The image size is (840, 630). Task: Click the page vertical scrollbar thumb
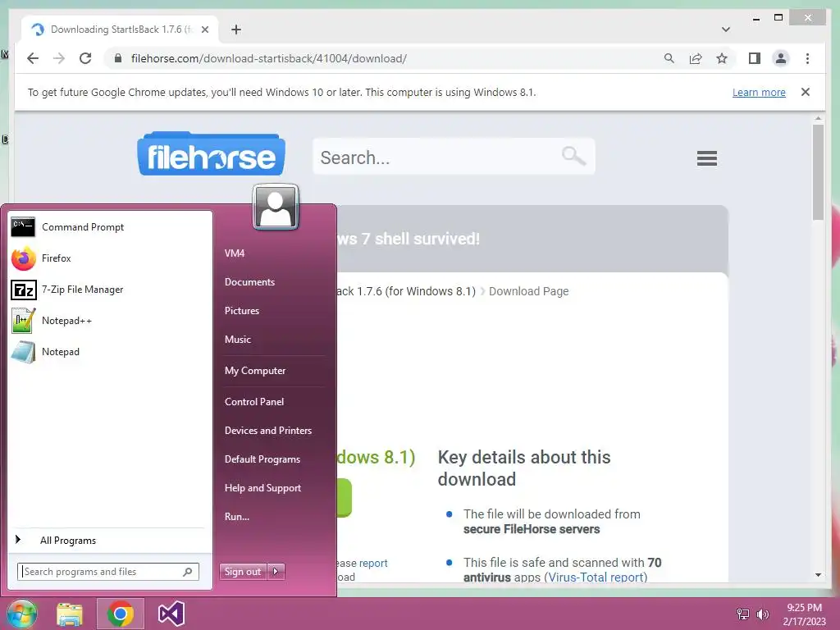coord(818,172)
